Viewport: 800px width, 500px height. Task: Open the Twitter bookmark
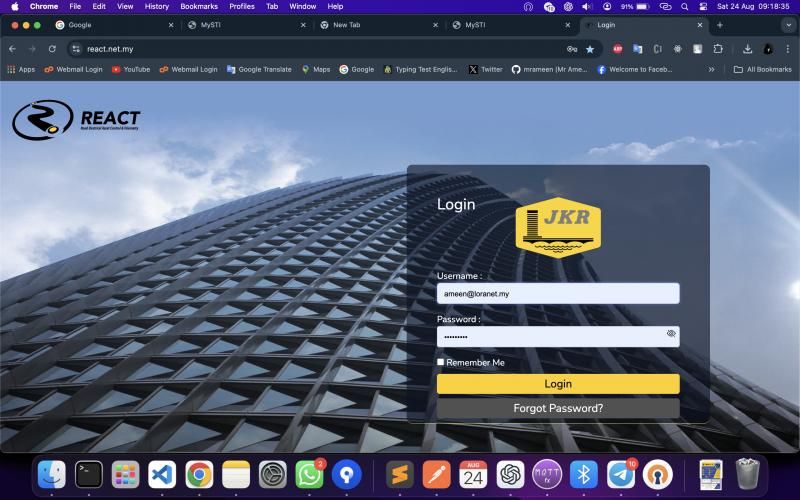[x=486, y=69]
